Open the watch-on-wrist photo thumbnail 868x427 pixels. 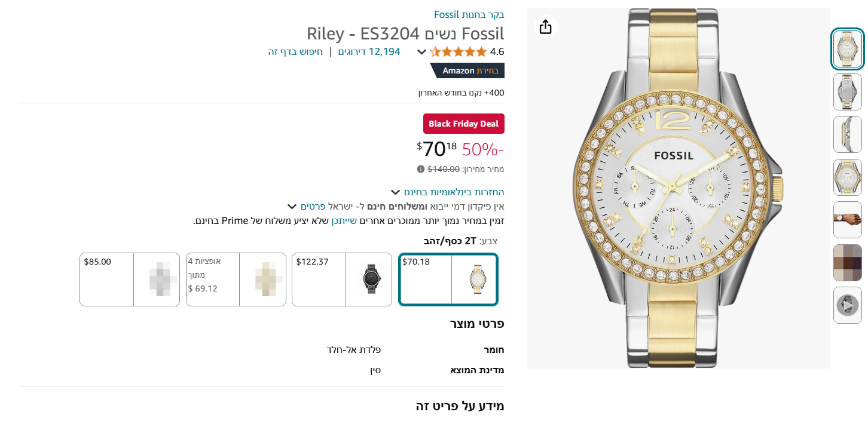pyautogui.click(x=847, y=220)
